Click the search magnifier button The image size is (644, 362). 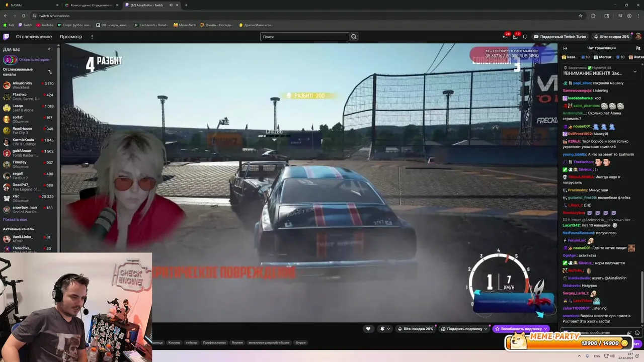click(354, 37)
